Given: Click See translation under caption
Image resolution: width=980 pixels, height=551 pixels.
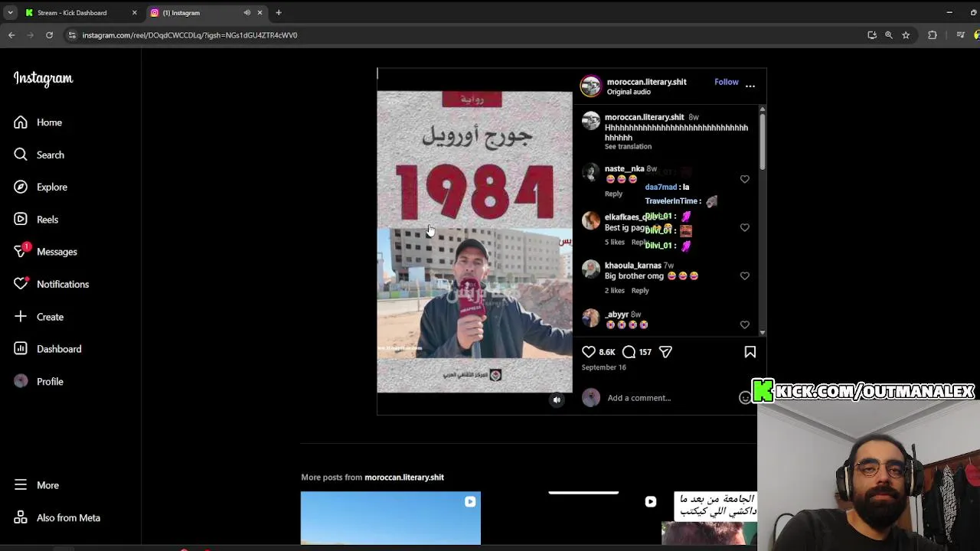Looking at the screenshot, I should (628, 147).
